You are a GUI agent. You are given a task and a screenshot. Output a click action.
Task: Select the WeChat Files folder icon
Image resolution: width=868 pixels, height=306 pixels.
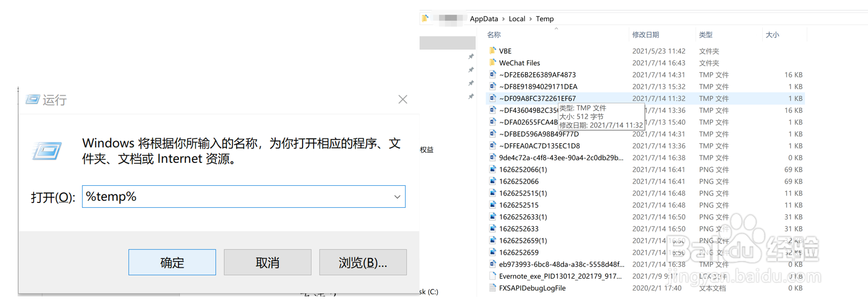pos(492,62)
